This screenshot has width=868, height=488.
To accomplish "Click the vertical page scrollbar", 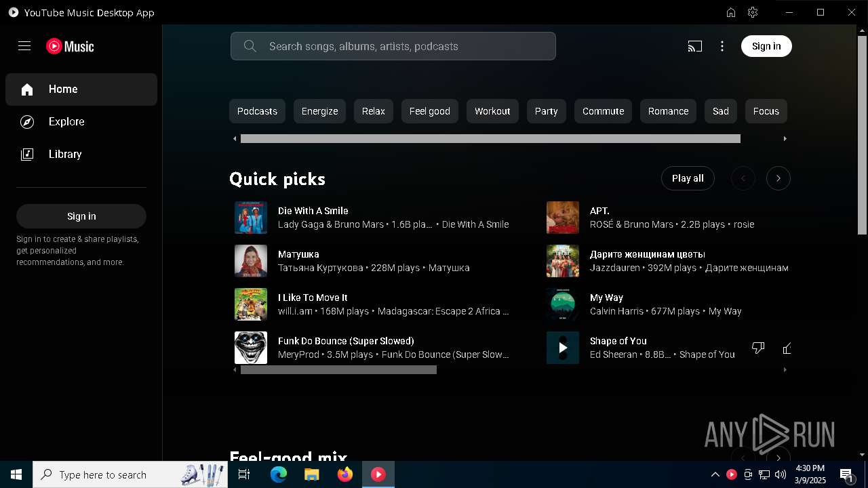I will click(863, 136).
